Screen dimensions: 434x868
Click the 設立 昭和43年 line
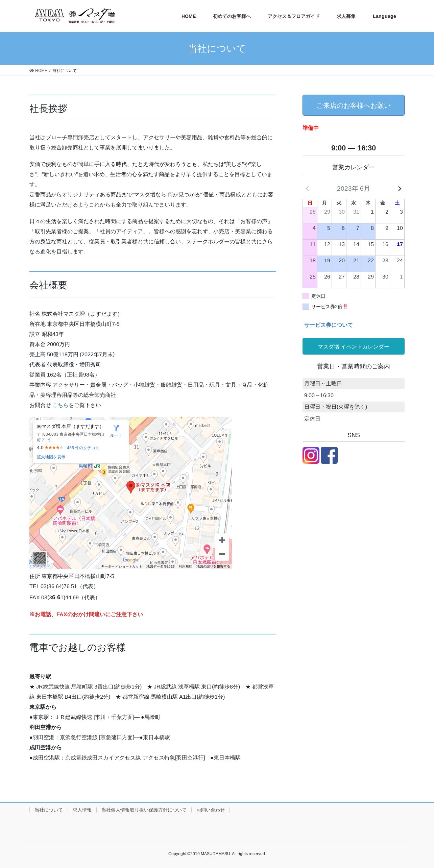(47, 334)
